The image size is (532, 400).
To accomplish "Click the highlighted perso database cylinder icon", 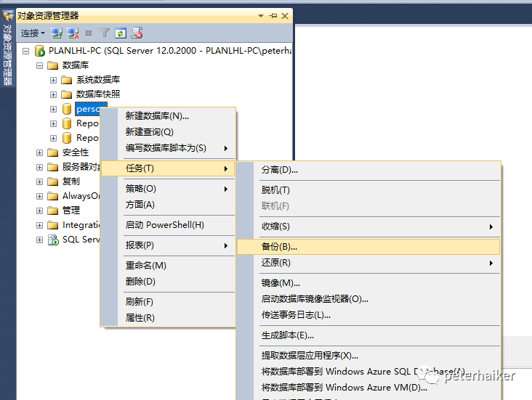I will [x=67, y=109].
